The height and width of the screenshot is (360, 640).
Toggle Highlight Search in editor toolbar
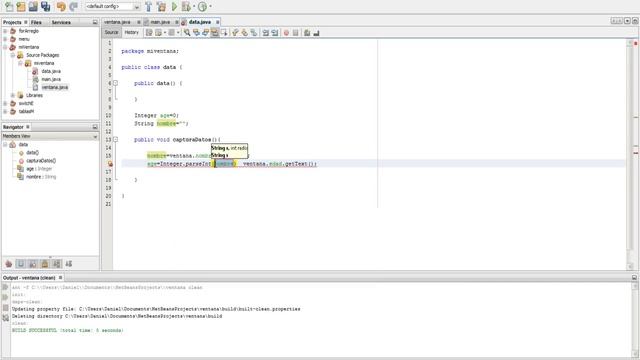[x=215, y=33]
